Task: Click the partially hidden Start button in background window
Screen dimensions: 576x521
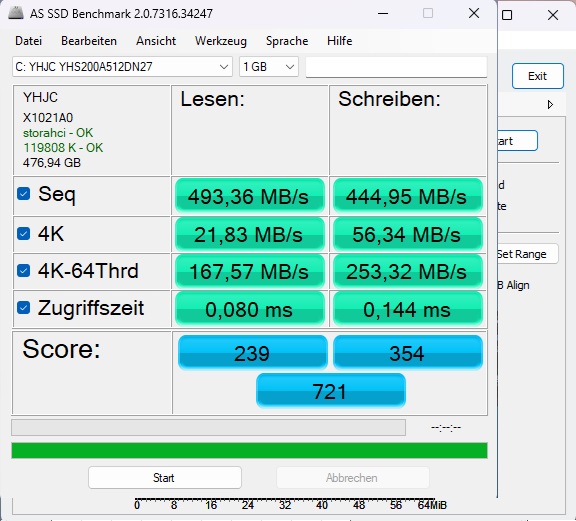Action: click(x=518, y=141)
